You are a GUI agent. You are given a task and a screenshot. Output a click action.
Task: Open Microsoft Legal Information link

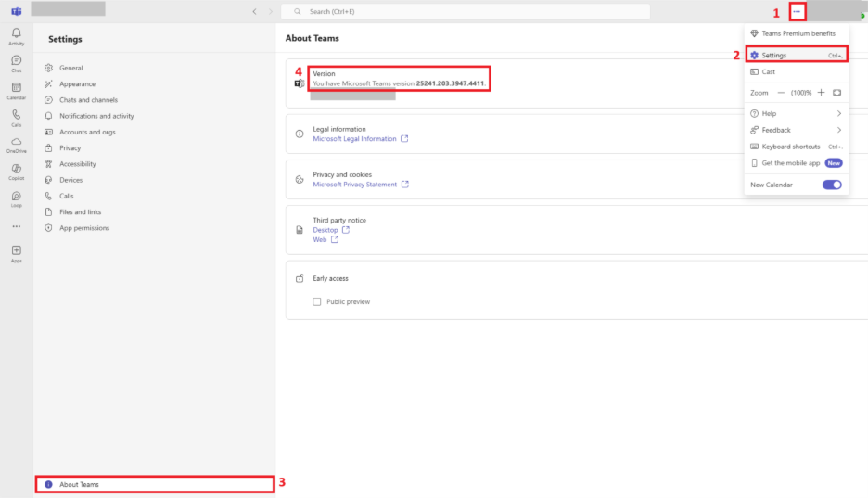pyautogui.click(x=354, y=139)
